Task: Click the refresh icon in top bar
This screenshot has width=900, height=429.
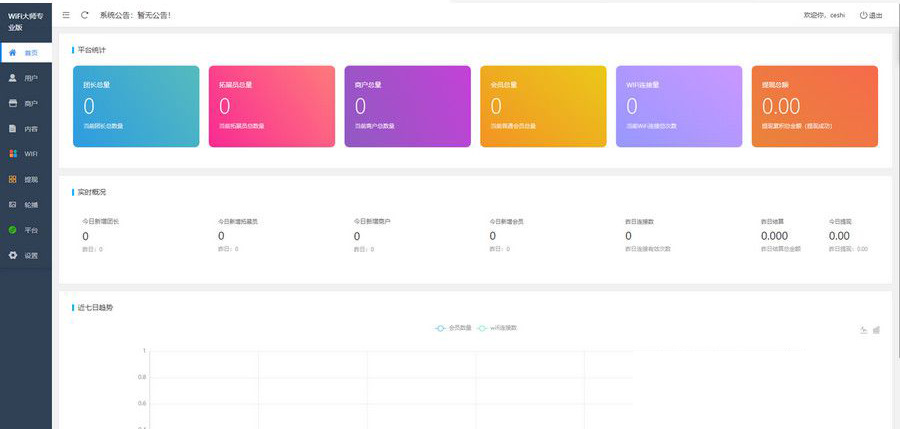Action: [84, 15]
